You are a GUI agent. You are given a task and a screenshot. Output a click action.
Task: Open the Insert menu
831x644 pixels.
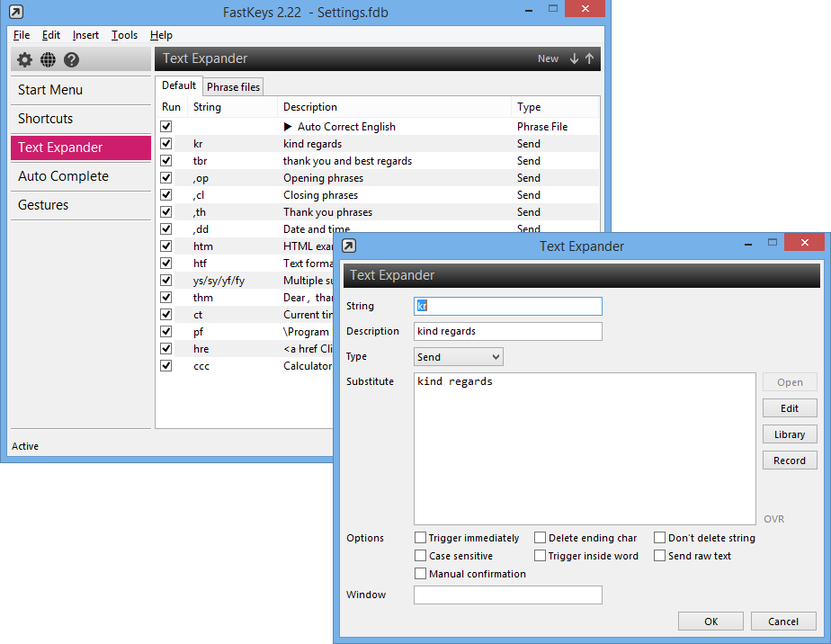tap(85, 35)
